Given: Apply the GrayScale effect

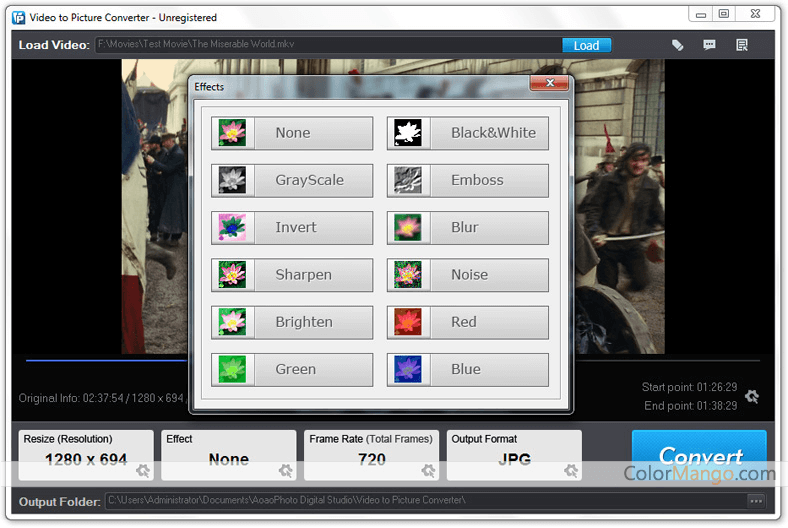Looking at the screenshot, I should pyautogui.click(x=292, y=180).
